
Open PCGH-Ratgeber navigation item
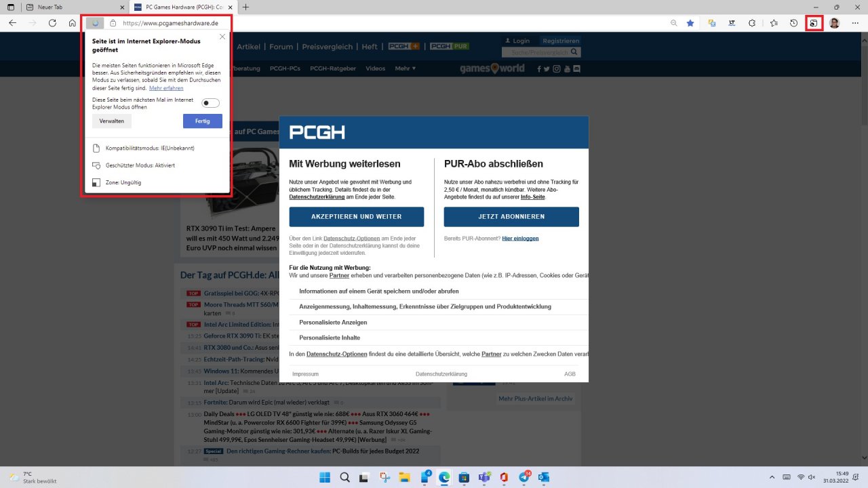(333, 68)
